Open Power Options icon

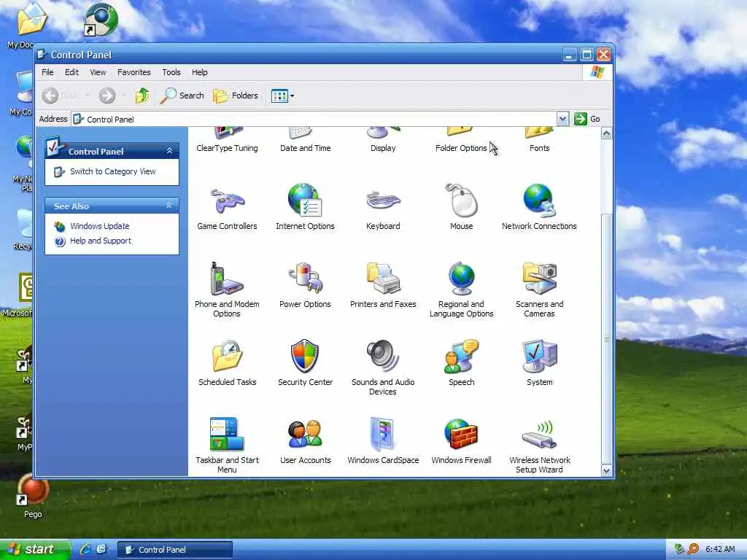306,278
